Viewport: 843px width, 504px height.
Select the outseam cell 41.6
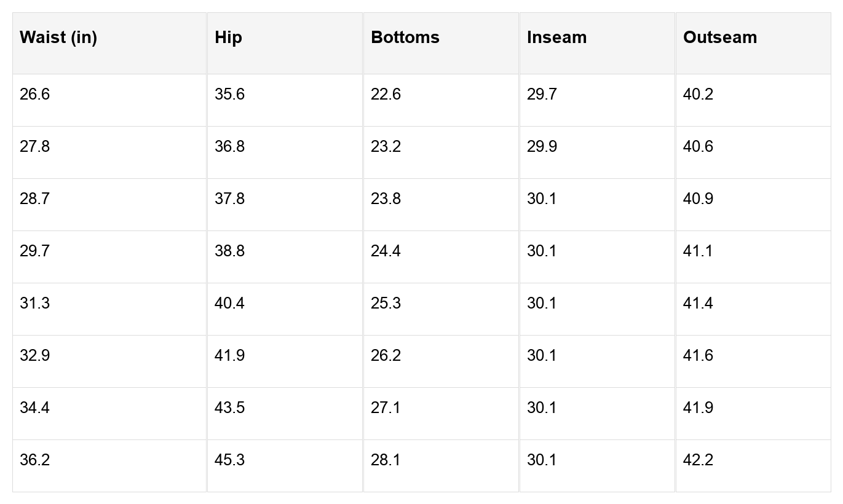click(698, 355)
